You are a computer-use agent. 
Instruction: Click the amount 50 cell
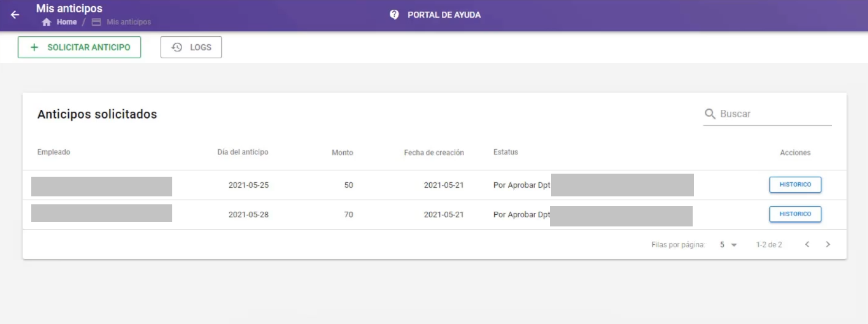point(349,185)
